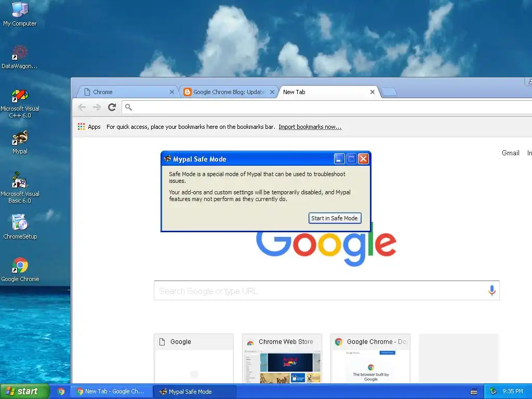The height and width of the screenshot is (399, 532).
Task: Select the New Tab tab
Action: coord(328,92)
